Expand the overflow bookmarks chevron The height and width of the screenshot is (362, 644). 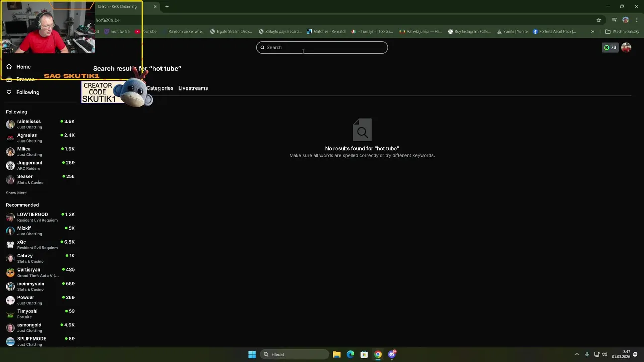click(592, 31)
